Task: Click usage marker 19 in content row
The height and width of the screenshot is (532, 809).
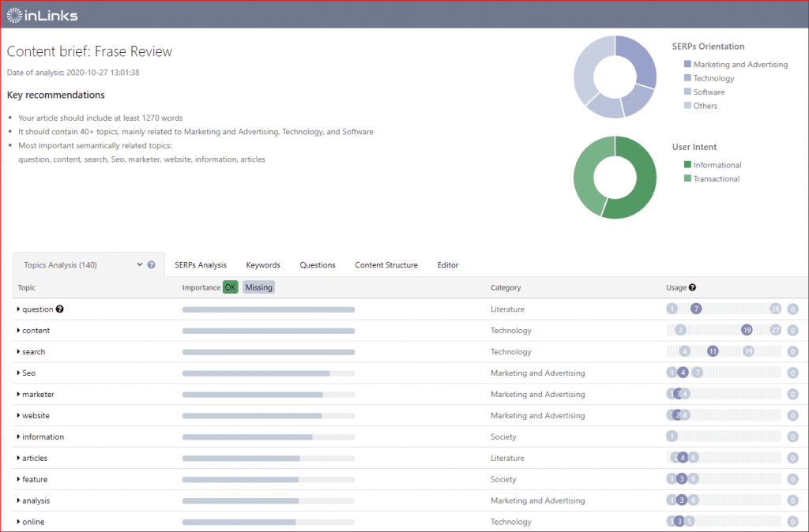Action: [x=747, y=330]
